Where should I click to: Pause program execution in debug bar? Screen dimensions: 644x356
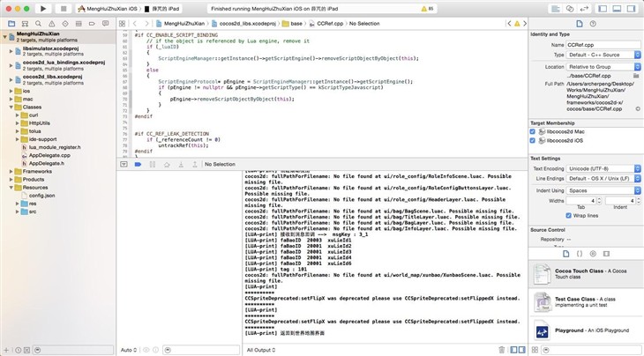click(x=153, y=164)
